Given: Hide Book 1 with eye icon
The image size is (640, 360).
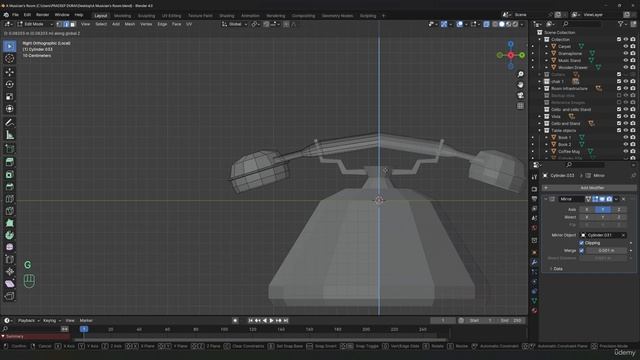Looking at the screenshot, I should pos(626,138).
